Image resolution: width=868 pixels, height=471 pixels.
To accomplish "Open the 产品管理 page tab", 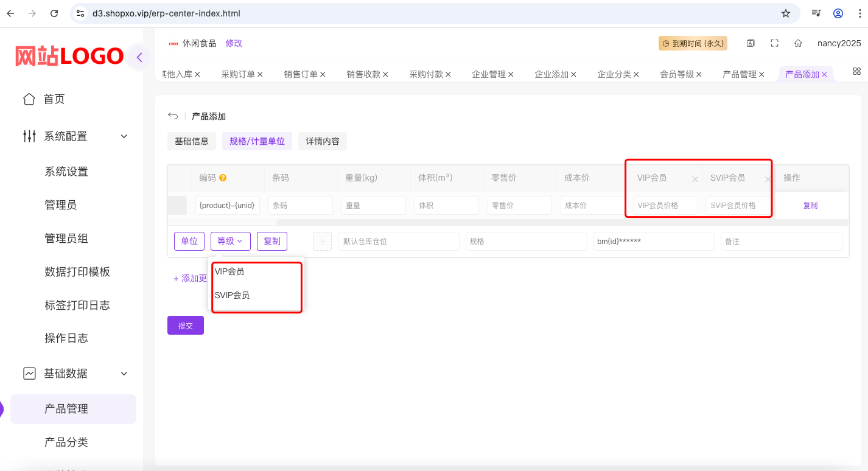I will click(x=740, y=74).
